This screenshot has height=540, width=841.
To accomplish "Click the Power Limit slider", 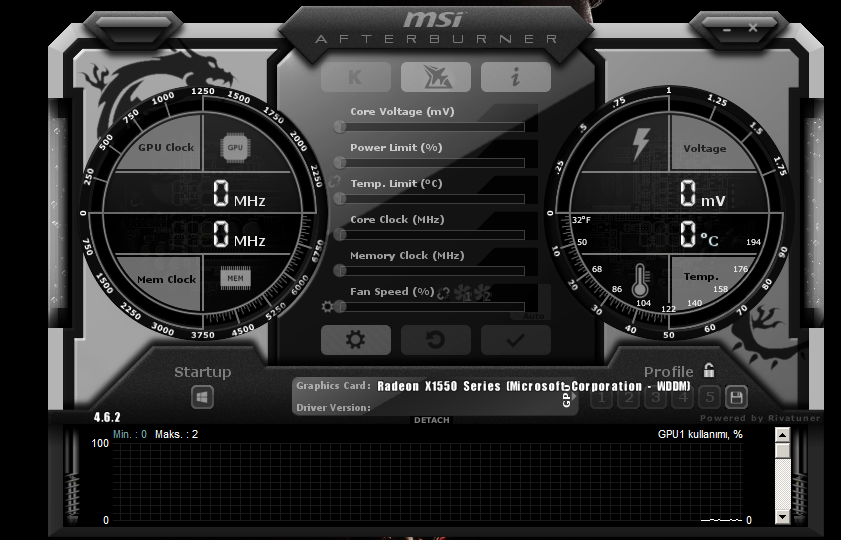I will pos(429,163).
